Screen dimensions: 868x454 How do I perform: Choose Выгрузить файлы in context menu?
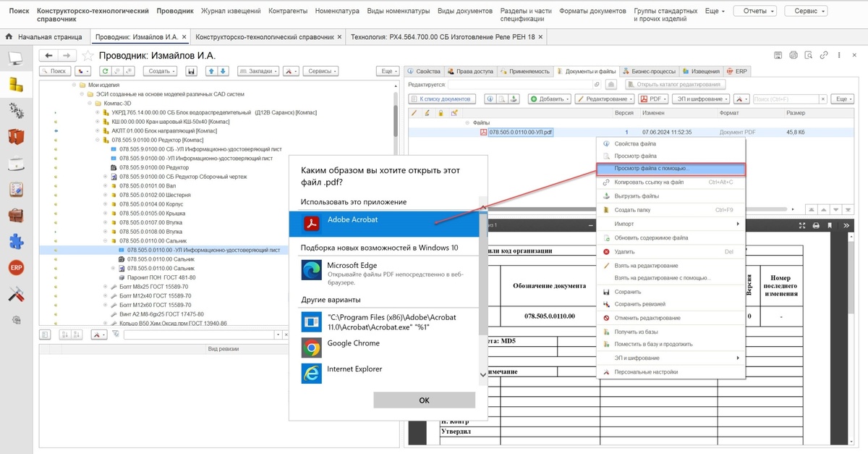(636, 196)
